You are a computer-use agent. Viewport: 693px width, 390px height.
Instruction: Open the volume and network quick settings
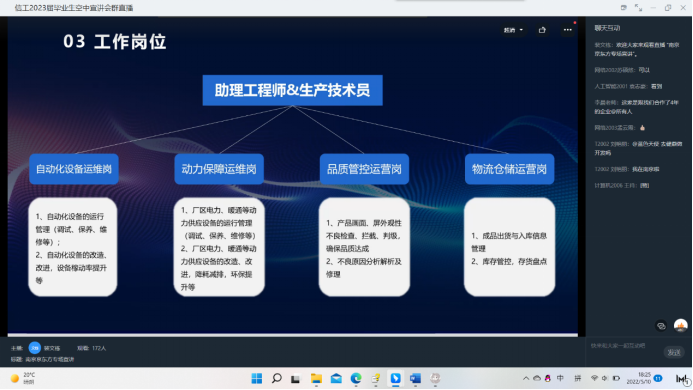[x=605, y=379]
